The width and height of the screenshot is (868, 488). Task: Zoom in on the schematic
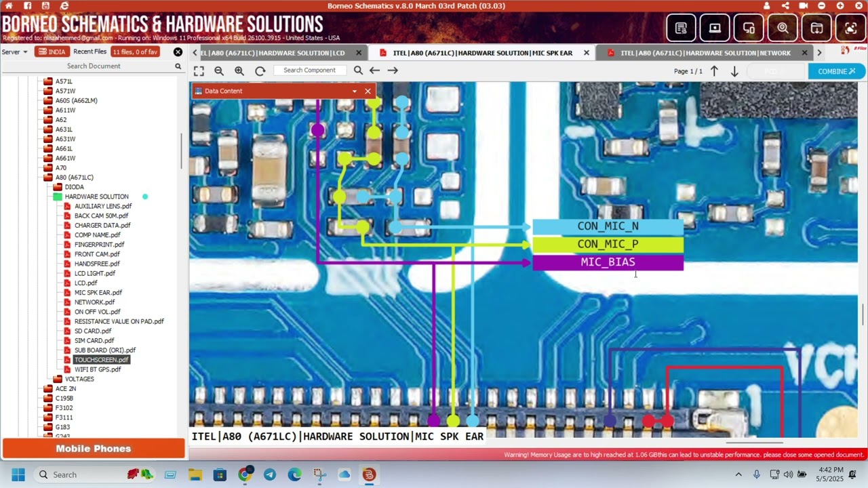pyautogui.click(x=239, y=70)
